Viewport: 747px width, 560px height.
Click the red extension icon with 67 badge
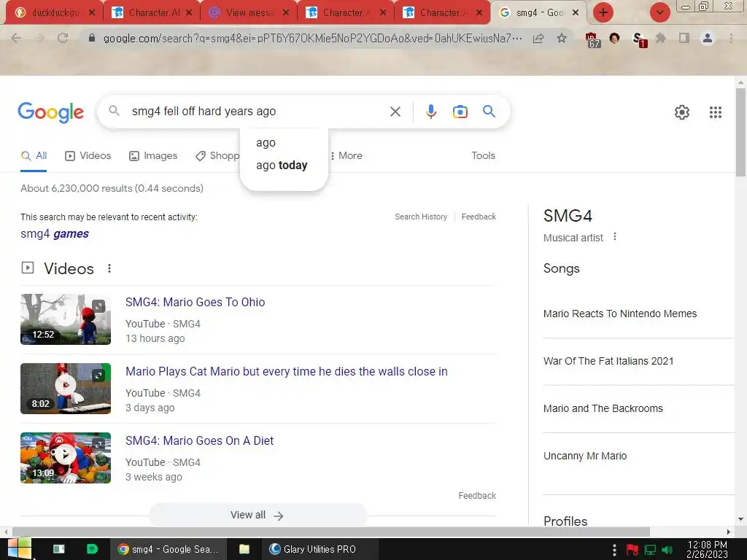point(592,39)
